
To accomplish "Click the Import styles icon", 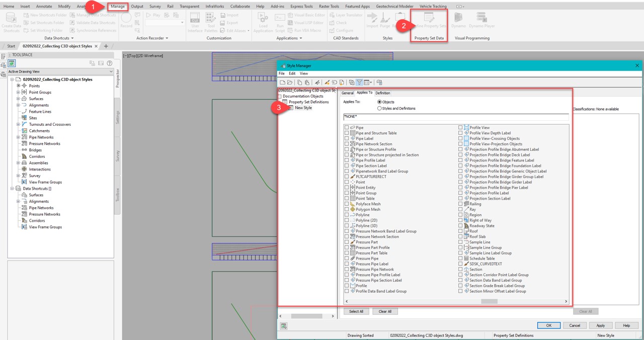I will tap(372, 20).
